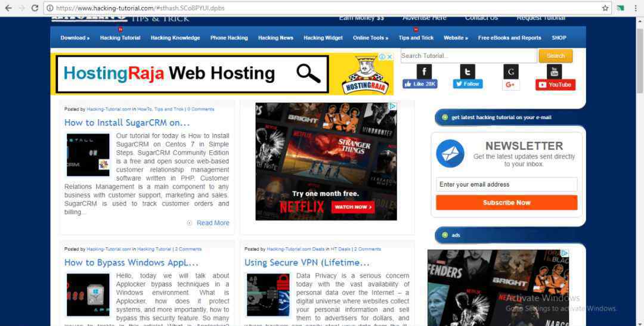The image size is (644, 326).
Task: Open How to Bypass Windows AppL... article
Action: coord(131,262)
